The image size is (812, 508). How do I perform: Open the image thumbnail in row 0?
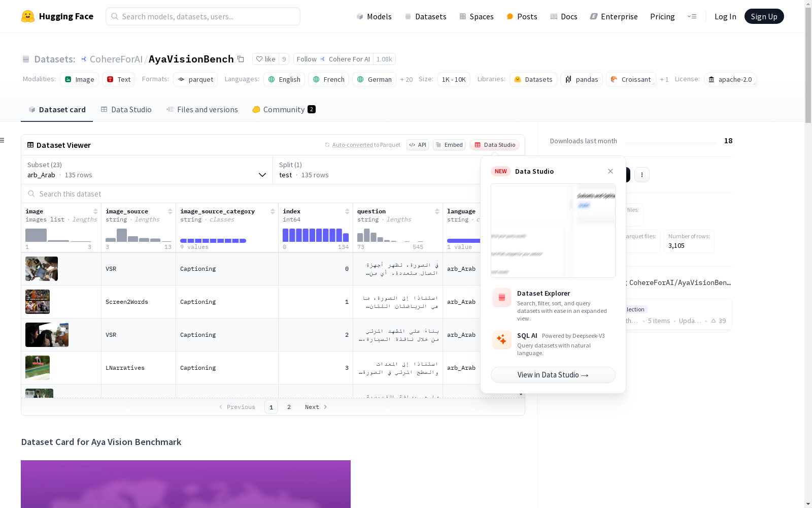coord(42,269)
